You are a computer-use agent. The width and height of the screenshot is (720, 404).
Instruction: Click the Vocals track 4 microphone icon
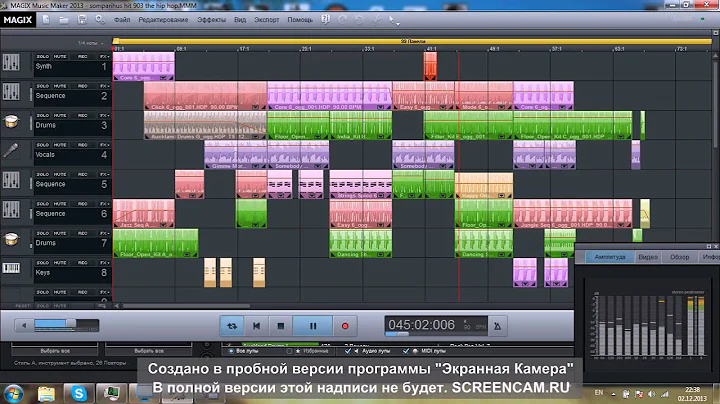pyautogui.click(x=11, y=151)
